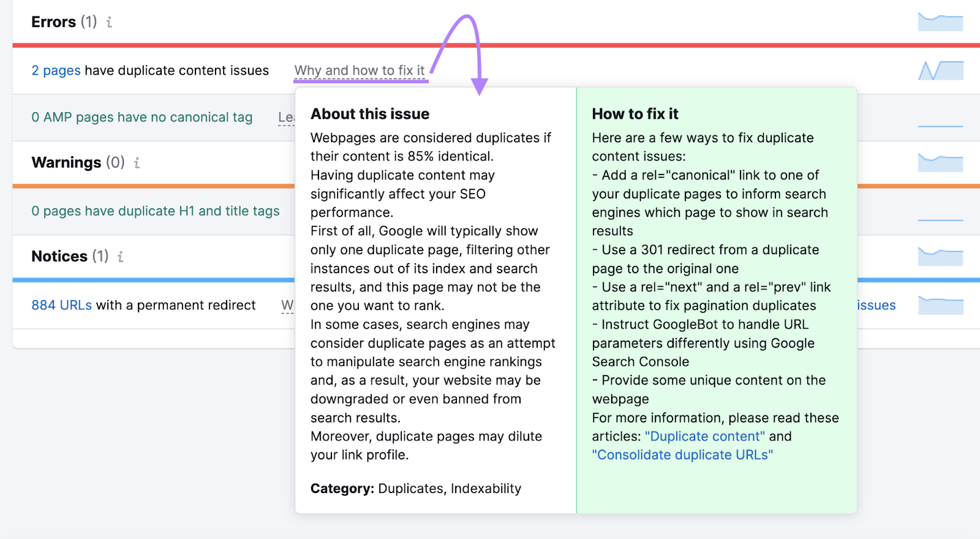Click the Warnings trend sparkline chart
Viewport: 980px width, 539px height.
pos(940,162)
